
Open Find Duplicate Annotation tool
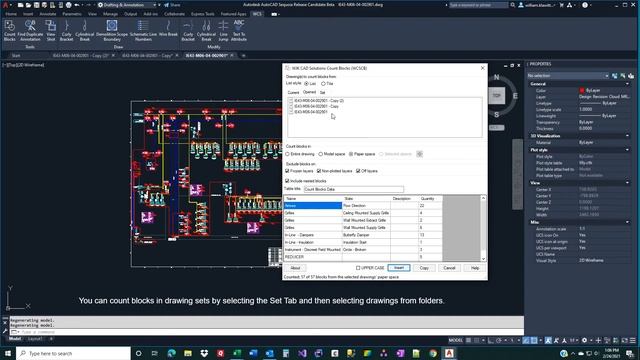30,31
